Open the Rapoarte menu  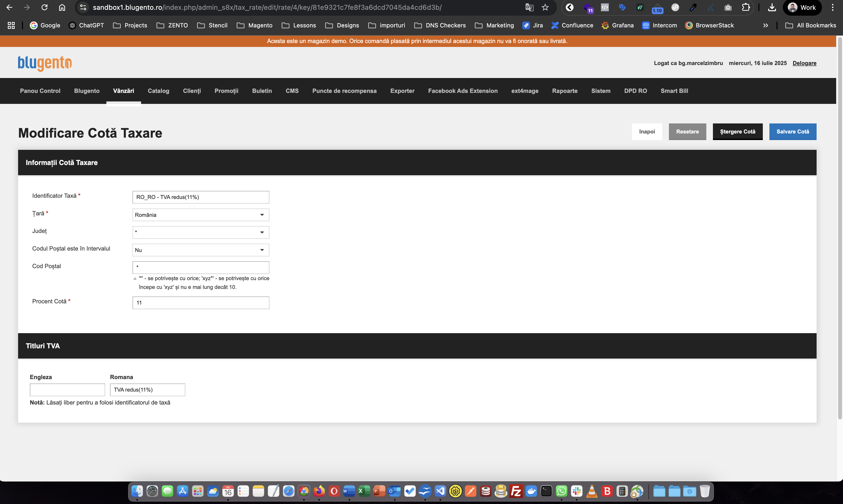click(565, 91)
